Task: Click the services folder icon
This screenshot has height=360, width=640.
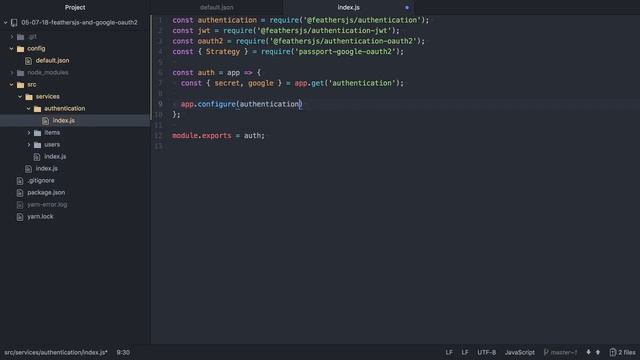Action: tap(29, 97)
